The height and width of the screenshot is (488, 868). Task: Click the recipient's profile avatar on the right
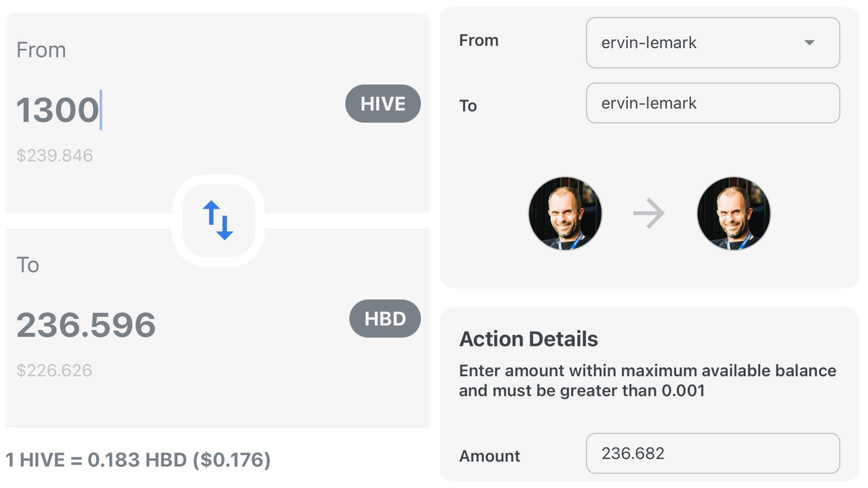(734, 213)
